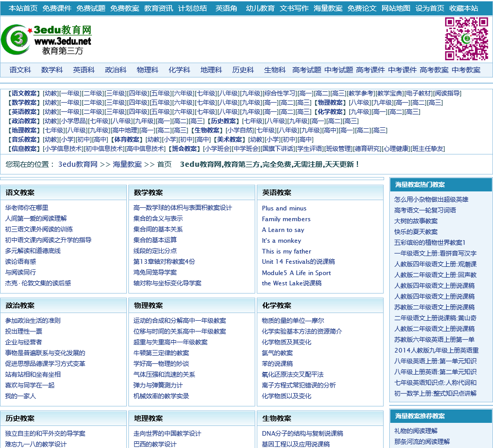Screen dimensions: 493x448
Task: Open 礼物的阅读理解 in recommended list
Action: click(416, 431)
